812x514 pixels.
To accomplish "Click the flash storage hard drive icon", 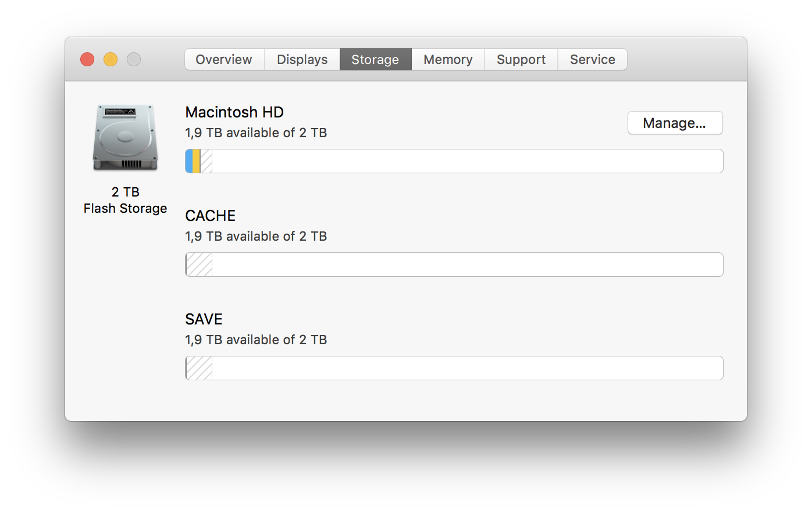I will [x=125, y=137].
